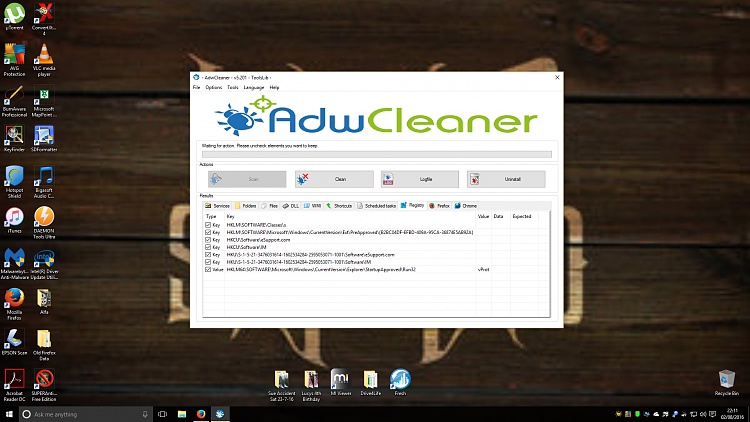
Task: Switch to the Shortcuts results tab
Action: pyautogui.click(x=339, y=206)
